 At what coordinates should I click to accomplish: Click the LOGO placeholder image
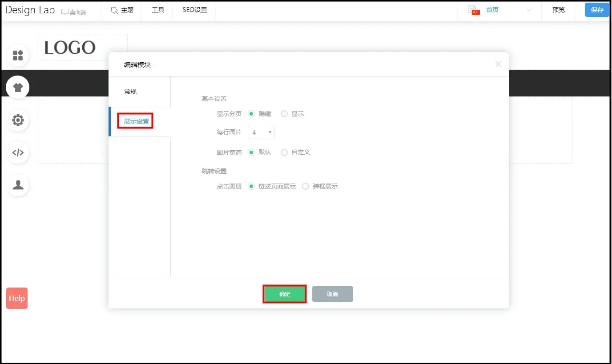pyautogui.click(x=70, y=48)
